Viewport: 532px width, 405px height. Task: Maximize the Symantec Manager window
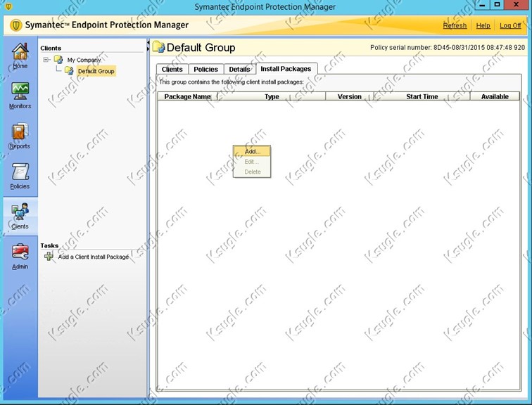coord(497,5)
